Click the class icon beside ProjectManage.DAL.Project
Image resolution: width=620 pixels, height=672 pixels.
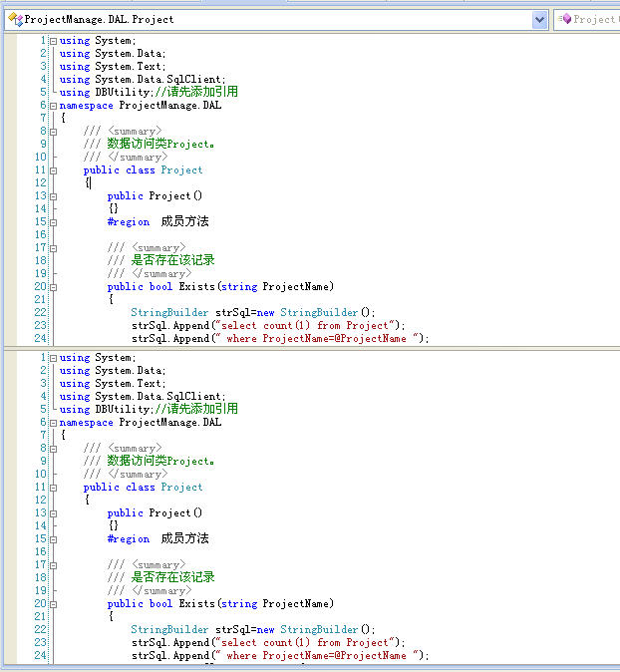pos(15,19)
